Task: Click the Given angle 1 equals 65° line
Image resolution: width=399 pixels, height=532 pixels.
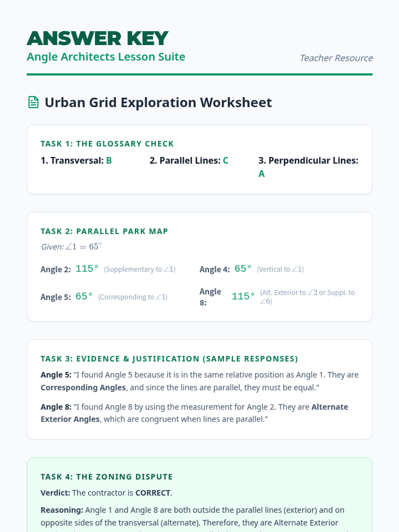Action: (x=71, y=247)
